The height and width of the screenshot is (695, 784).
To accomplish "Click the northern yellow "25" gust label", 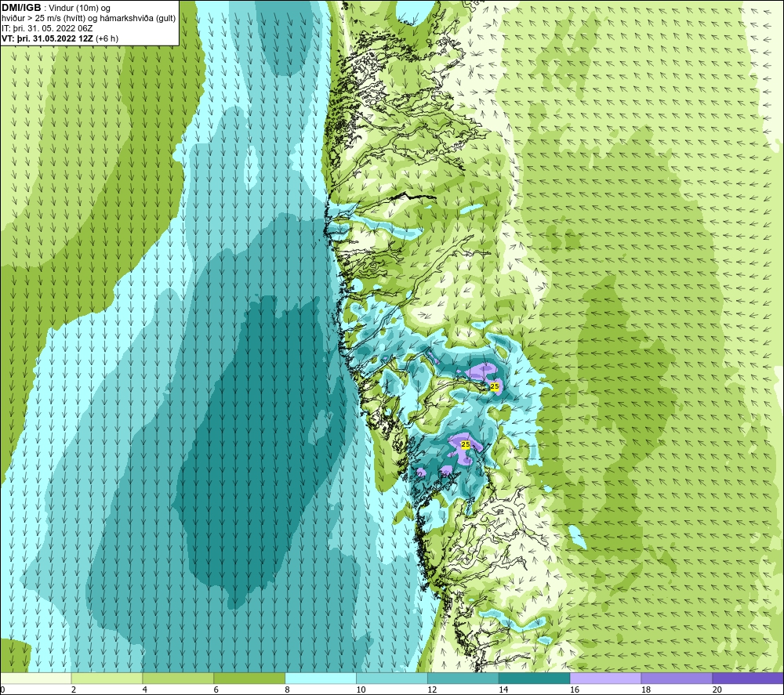I will coord(495,386).
